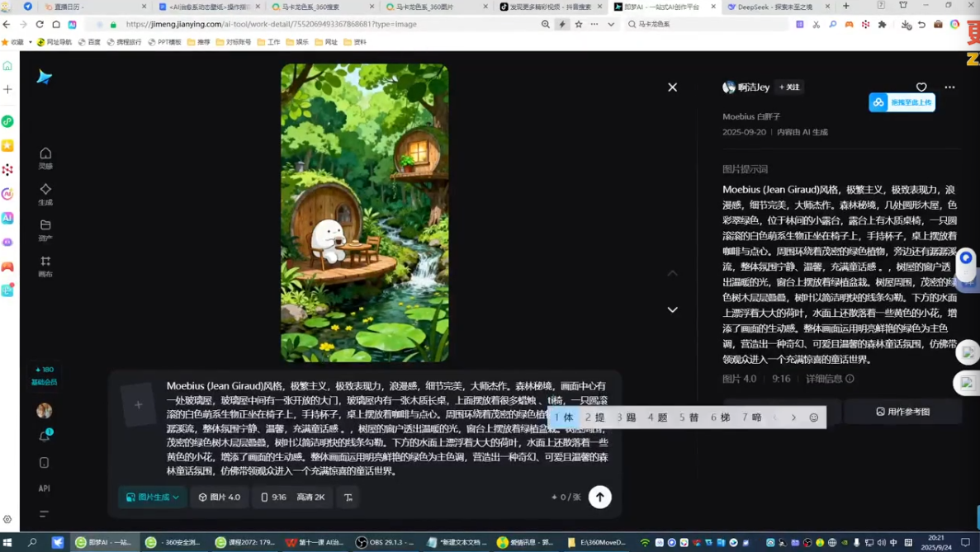This screenshot has height=552, width=980.
Task: Open the 资产 assets panel
Action: (x=45, y=230)
